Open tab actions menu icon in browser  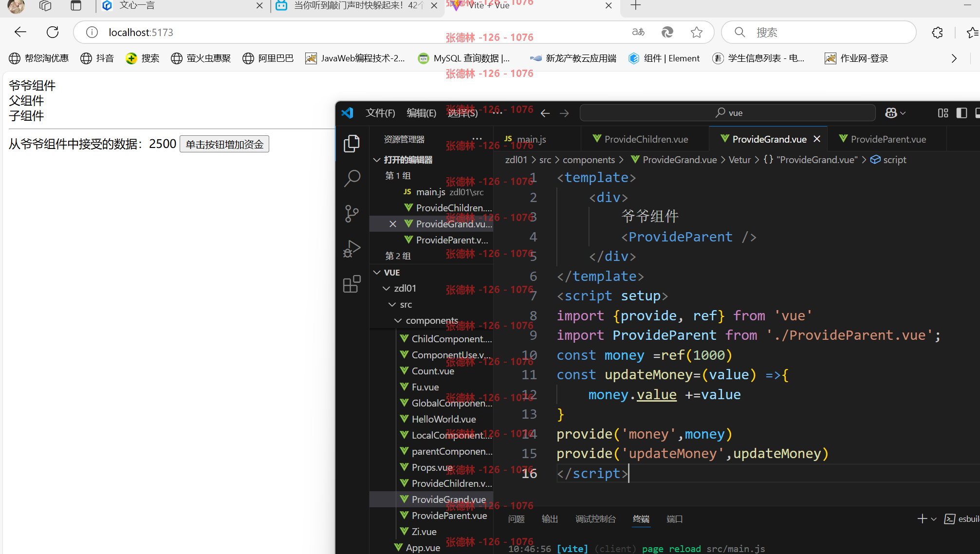click(x=75, y=5)
